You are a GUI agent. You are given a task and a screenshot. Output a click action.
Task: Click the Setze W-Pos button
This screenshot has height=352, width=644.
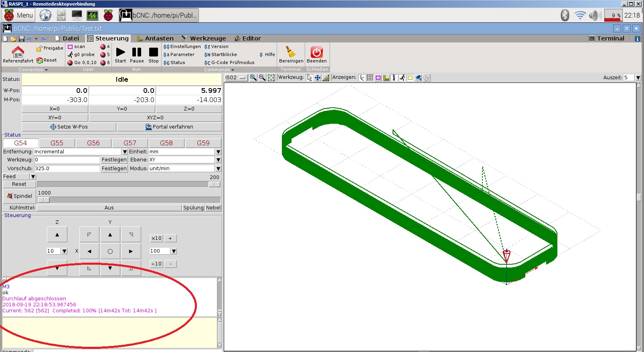coord(69,127)
